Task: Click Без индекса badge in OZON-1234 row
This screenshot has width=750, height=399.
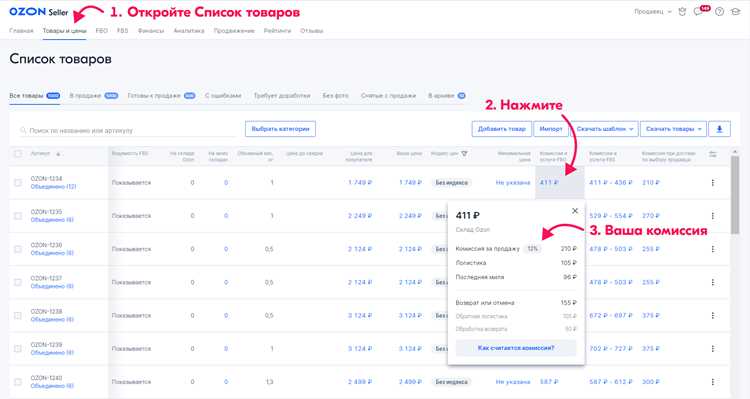Action: coord(451,182)
